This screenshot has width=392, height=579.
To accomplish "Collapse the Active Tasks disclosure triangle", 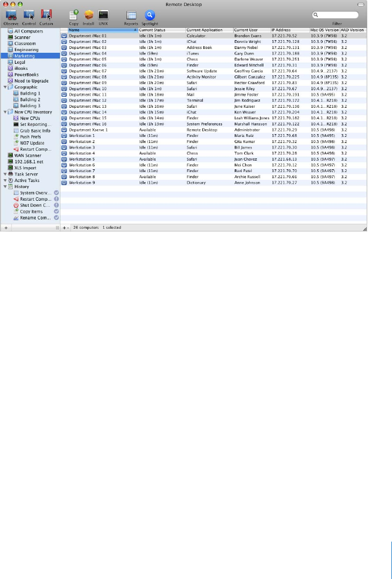I will tap(5, 180).
